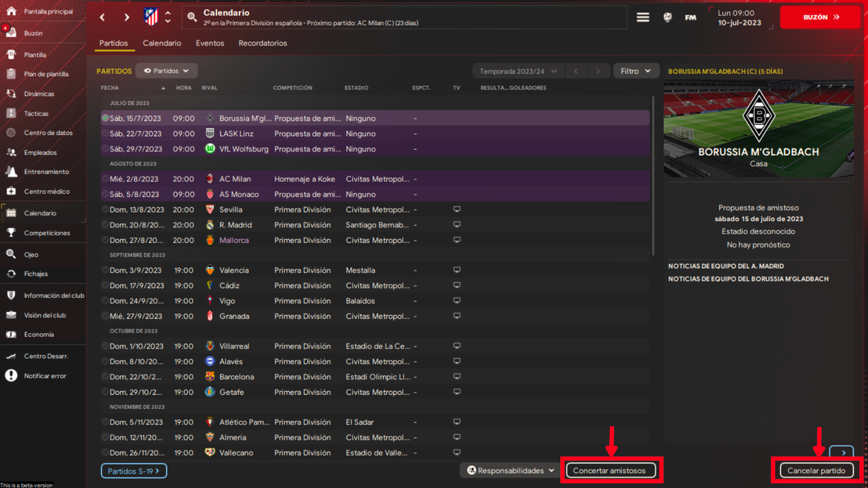The width and height of the screenshot is (868, 488).
Task: Switch to the Eventos tab
Action: click(210, 43)
